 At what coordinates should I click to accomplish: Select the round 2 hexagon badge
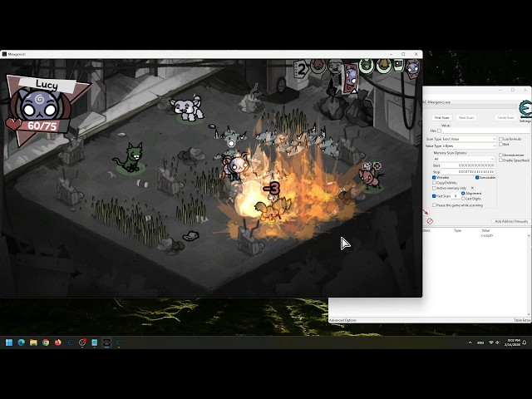click(x=301, y=70)
